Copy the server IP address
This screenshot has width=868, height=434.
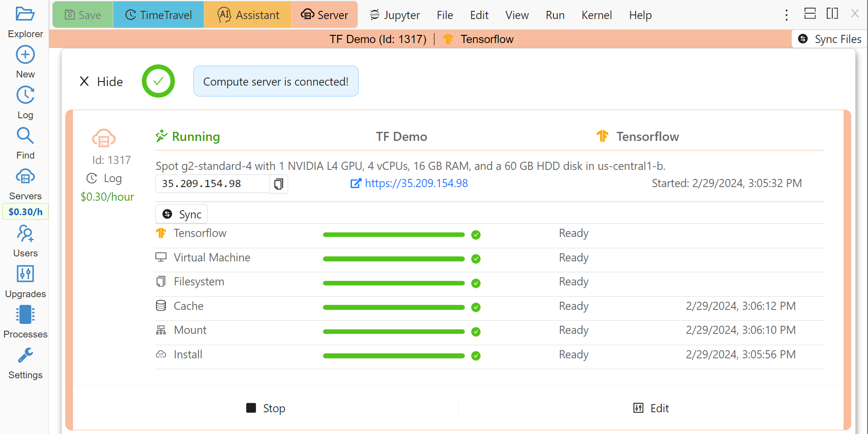pos(279,184)
